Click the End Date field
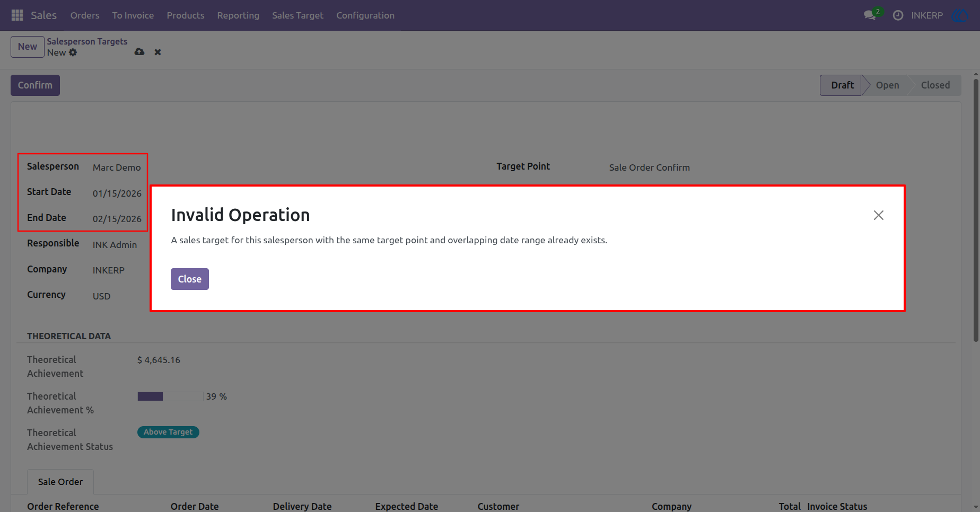This screenshot has height=512, width=980. point(117,219)
